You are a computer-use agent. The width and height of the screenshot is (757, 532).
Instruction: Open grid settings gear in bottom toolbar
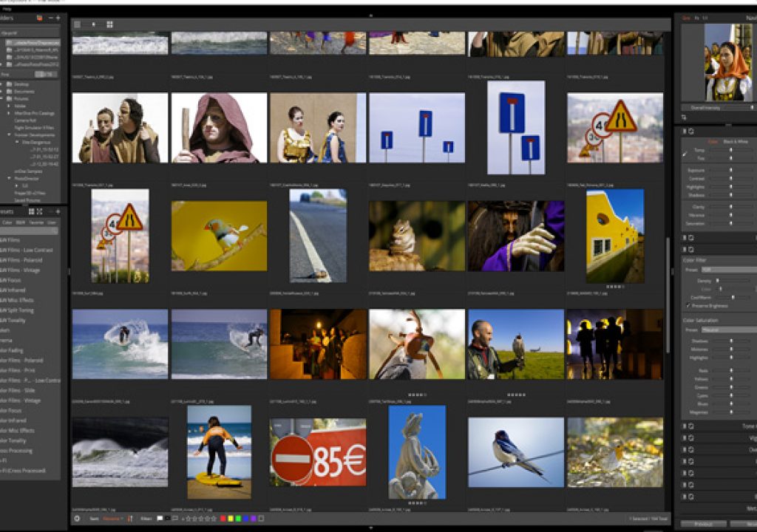click(77, 519)
